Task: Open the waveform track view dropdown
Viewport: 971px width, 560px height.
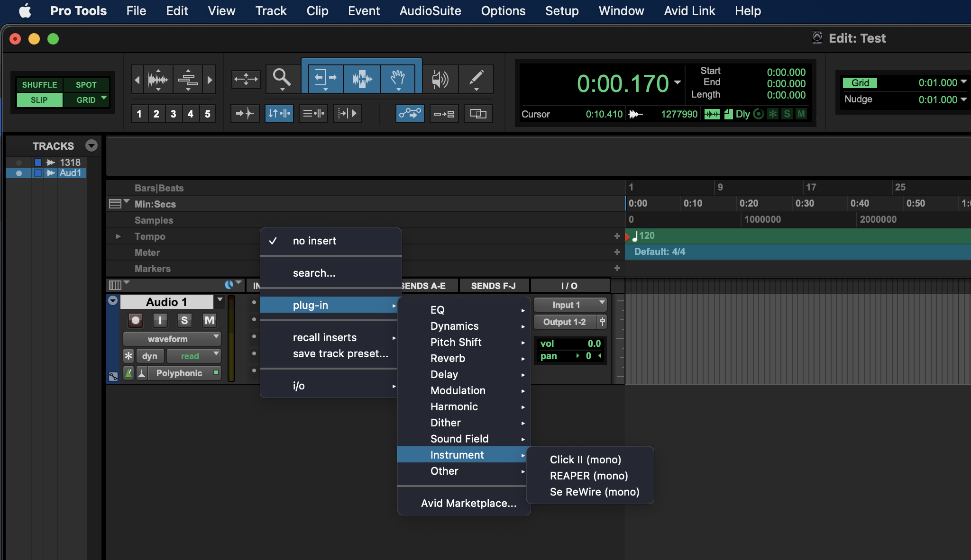Action: (172, 339)
